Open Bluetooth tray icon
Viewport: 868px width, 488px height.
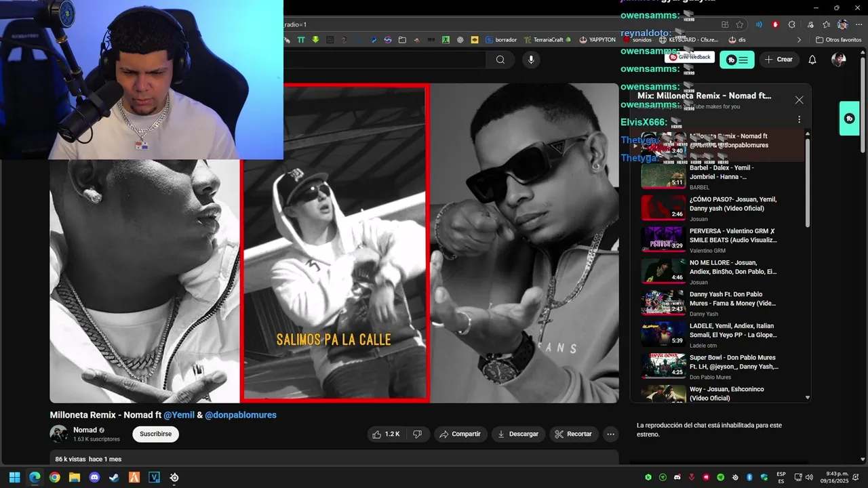[x=750, y=477]
